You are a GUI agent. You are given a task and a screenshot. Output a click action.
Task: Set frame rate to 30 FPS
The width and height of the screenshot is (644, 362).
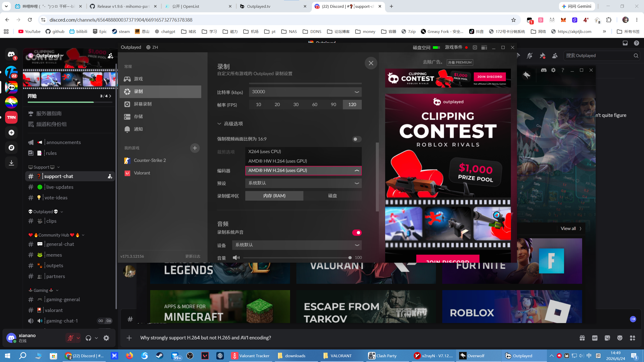296,105
